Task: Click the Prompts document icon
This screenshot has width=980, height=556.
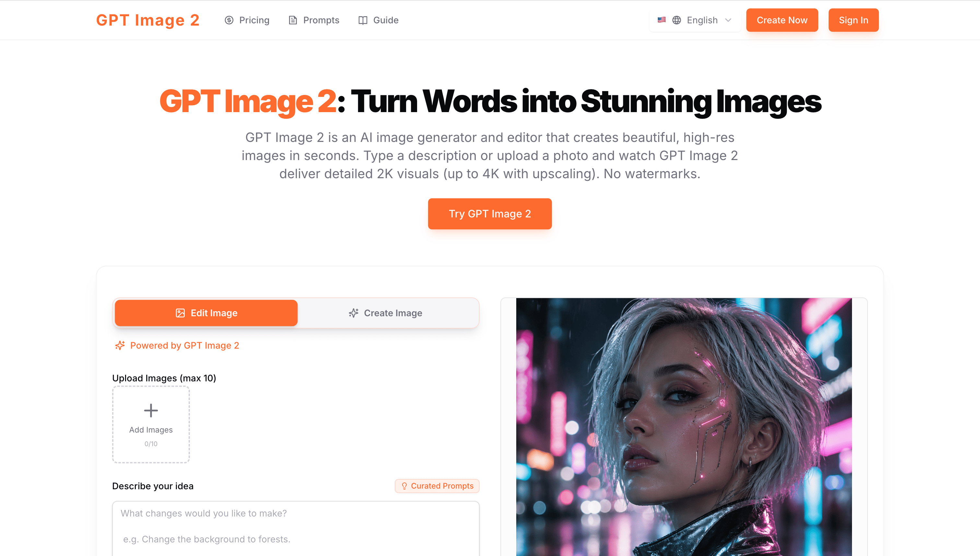Action: (x=293, y=20)
